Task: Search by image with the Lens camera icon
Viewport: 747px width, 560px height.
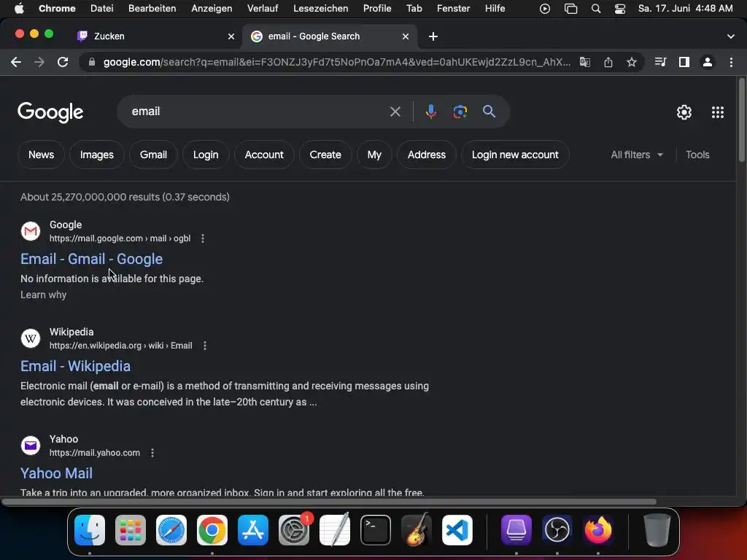Action: (x=460, y=112)
